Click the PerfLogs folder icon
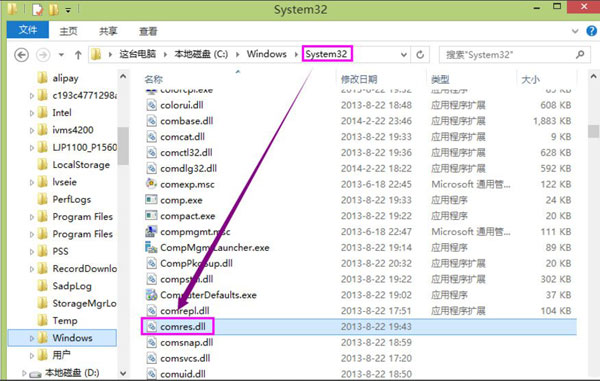This screenshot has height=381, width=600. (x=42, y=199)
